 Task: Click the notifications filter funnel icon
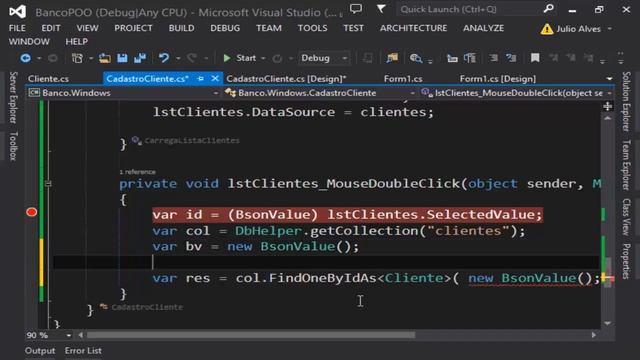click(381, 9)
